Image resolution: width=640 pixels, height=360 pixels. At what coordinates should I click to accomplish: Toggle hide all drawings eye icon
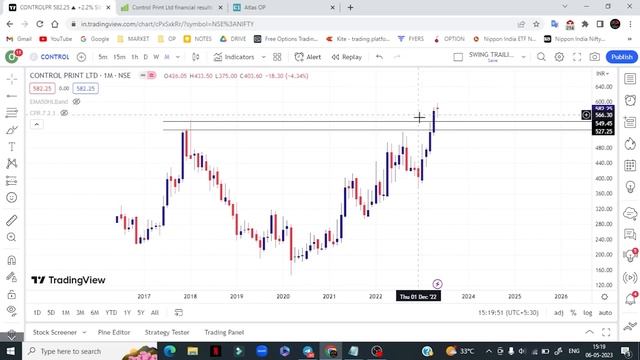coord(11,310)
